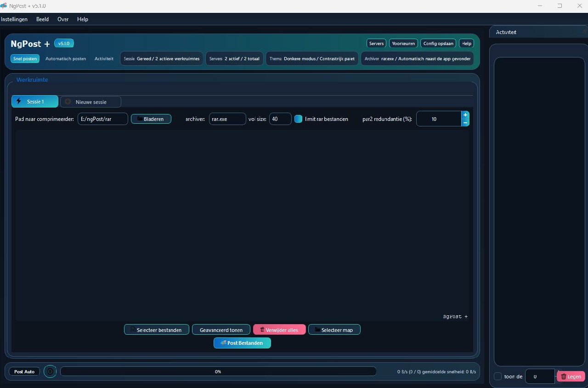Click the Bladeren folder browse button
The height and width of the screenshot is (388, 588).
[151, 119]
